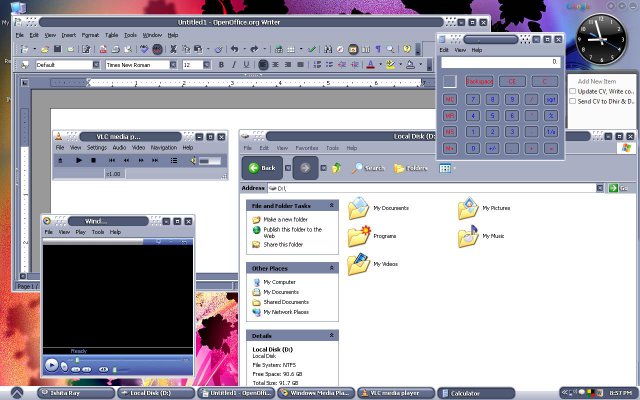Open the Audio menu in VLC
640x400 pixels.
119,147
